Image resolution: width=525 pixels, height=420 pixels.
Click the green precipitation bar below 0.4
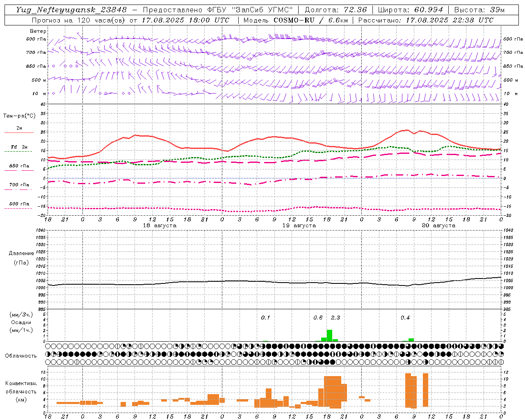click(x=411, y=340)
